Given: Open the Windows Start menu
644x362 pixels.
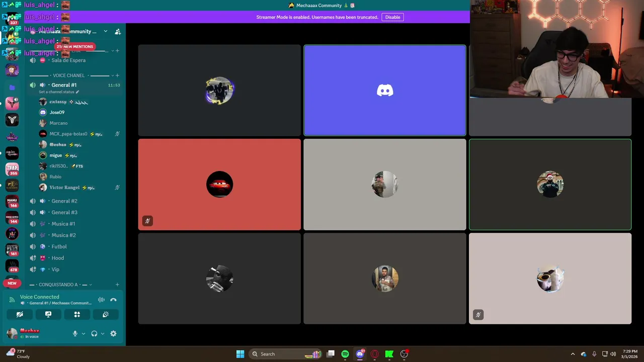Looking at the screenshot, I should coord(240,354).
